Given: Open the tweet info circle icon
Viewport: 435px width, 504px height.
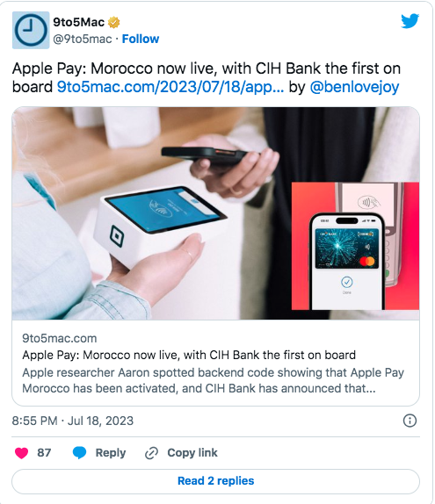Looking at the screenshot, I should [410, 421].
